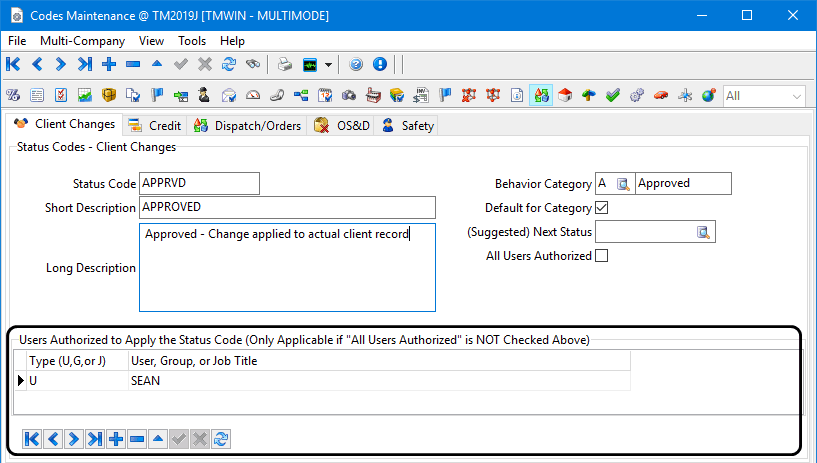Switch to the Dispatch/Orders tab
This screenshot has width=817, height=463.
point(245,126)
